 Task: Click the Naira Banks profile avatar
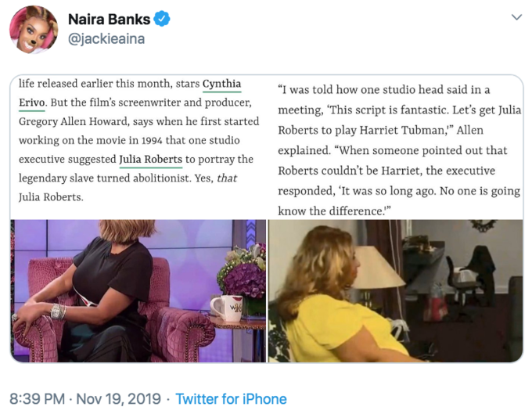(x=34, y=30)
